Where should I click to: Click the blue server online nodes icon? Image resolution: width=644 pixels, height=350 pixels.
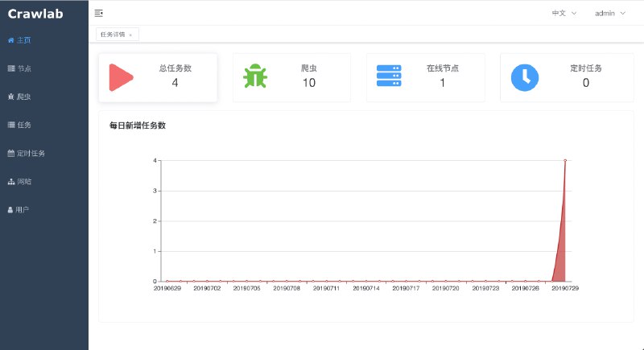(389, 76)
